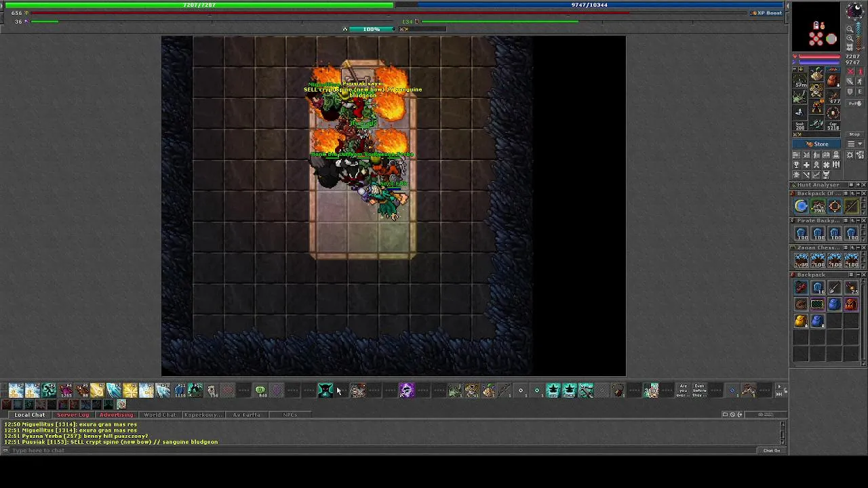The width and height of the screenshot is (868, 488).
Task: Open the menu dropdown beside Store
Action: (855, 144)
